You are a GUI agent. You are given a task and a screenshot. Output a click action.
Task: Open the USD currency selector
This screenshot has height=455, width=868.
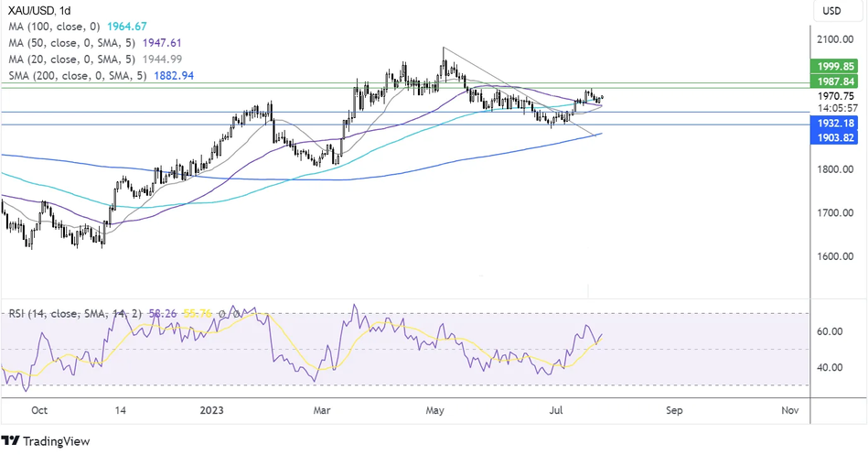pyautogui.click(x=832, y=11)
